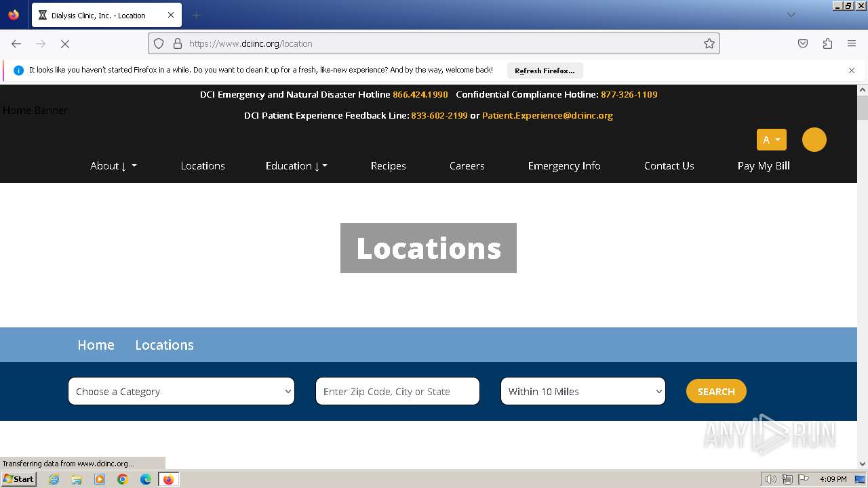Launch Microsoft Edge from the taskbar
The height and width of the screenshot is (488, 868).
coord(146,479)
